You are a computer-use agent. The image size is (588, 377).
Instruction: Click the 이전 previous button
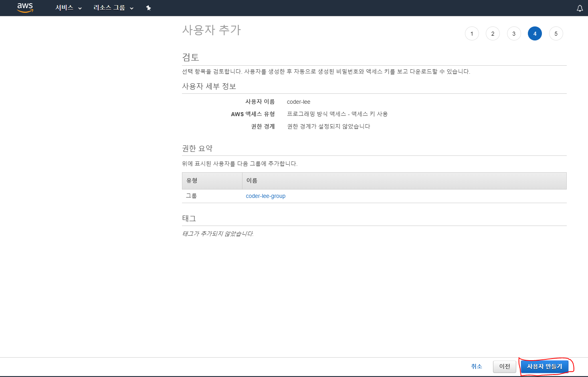(x=505, y=367)
